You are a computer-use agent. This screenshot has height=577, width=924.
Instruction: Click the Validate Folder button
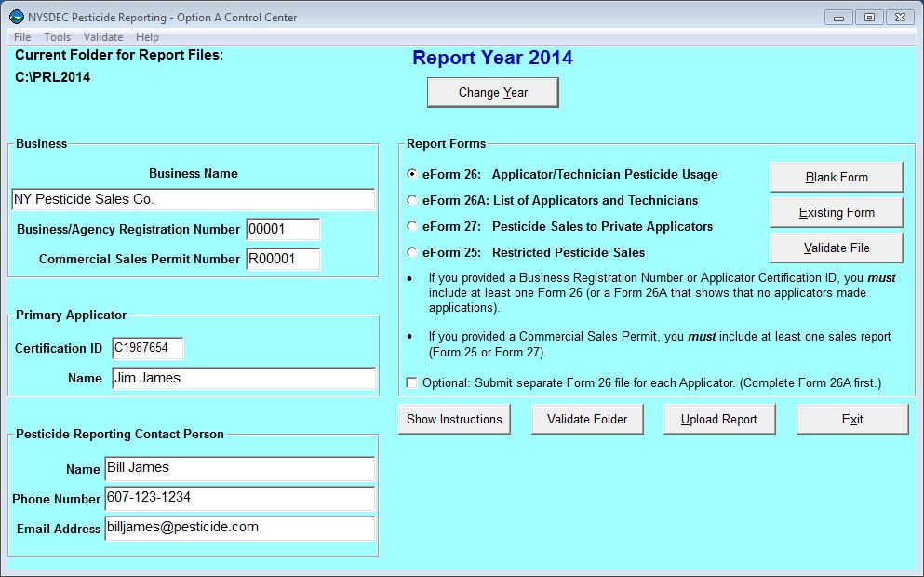tap(587, 419)
